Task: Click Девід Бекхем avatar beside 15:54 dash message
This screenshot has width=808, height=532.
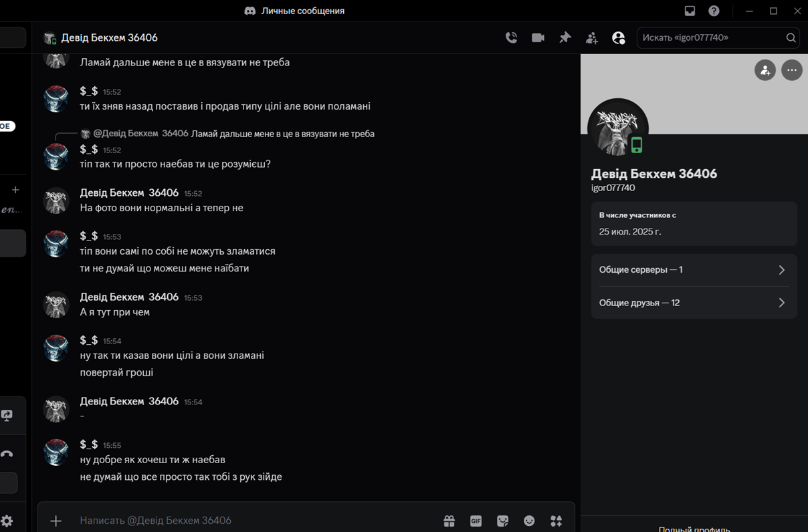Action: tap(56, 409)
